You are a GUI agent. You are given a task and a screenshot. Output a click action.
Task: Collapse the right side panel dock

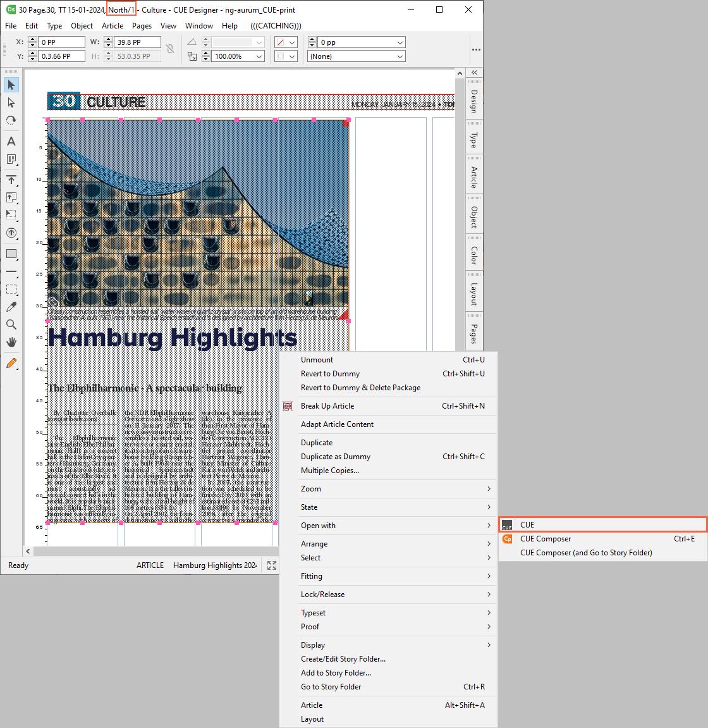coord(474,72)
